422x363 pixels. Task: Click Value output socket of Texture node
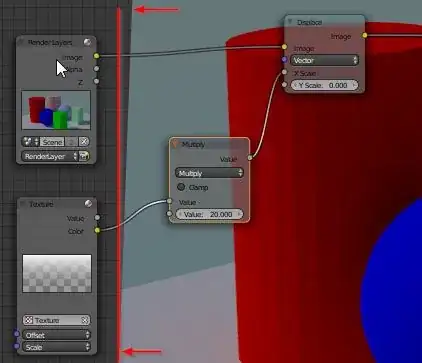tap(97, 217)
